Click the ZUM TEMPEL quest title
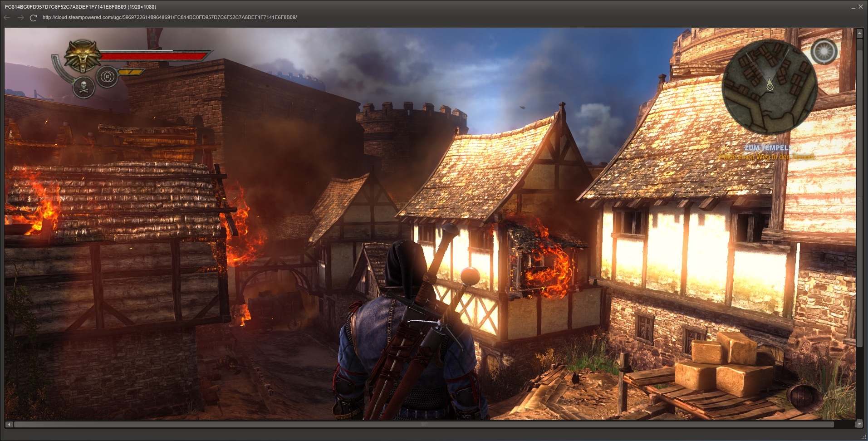 767,148
